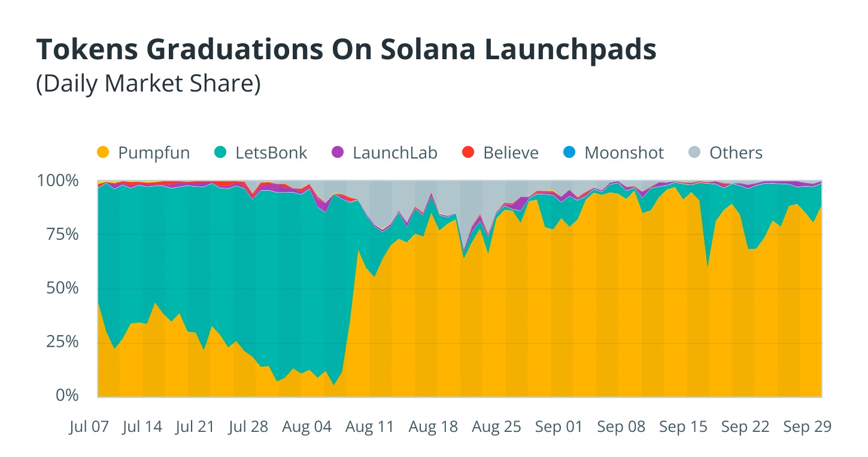Image resolution: width=868 pixels, height=457 pixels.
Task: Hide the LaunchLab series via its label
Action: pyautogui.click(x=395, y=153)
